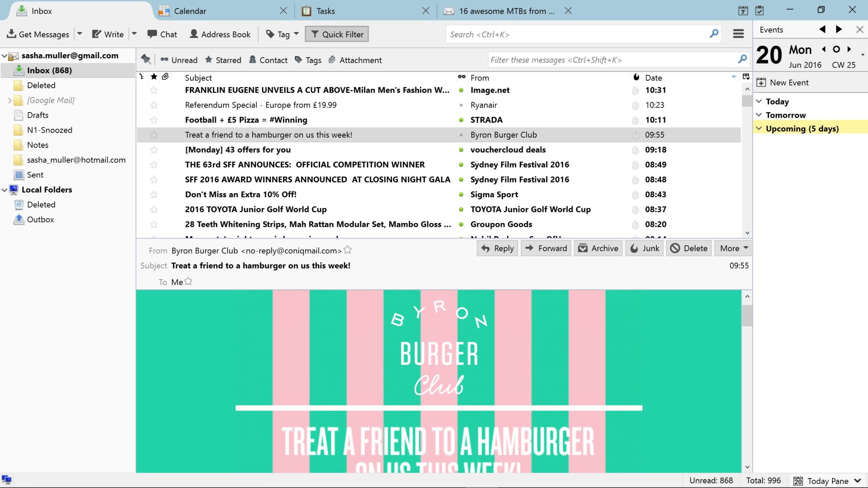Enable the Starred messages filter
This screenshot has width=868, height=488.
point(223,60)
